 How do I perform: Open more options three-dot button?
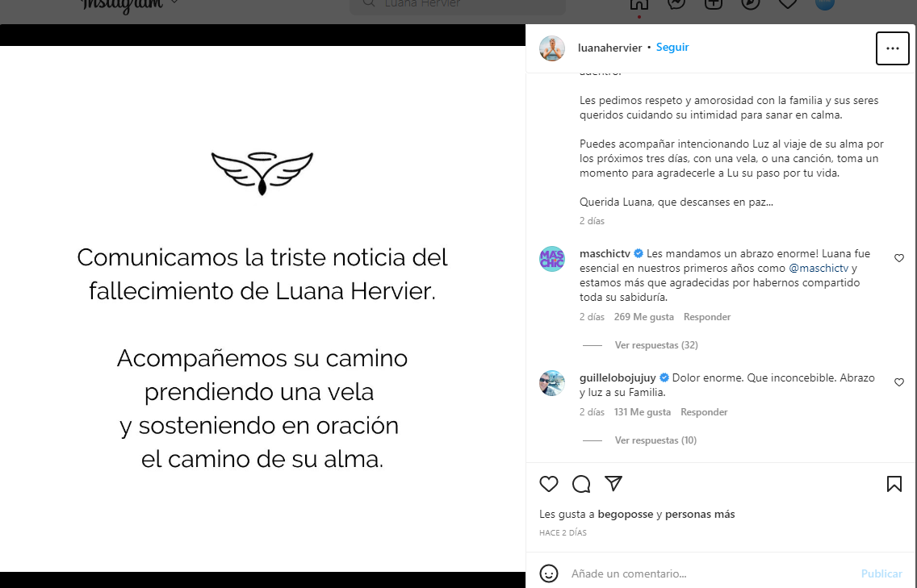click(x=893, y=48)
